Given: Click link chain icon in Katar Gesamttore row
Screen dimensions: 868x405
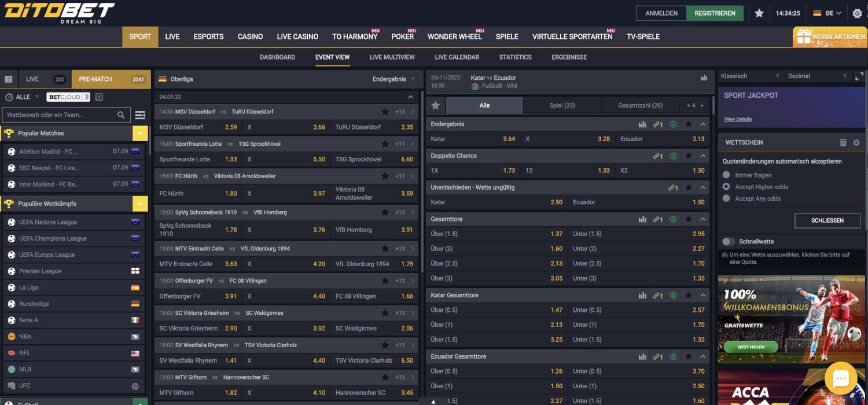Looking at the screenshot, I should [x=657, y=295].
